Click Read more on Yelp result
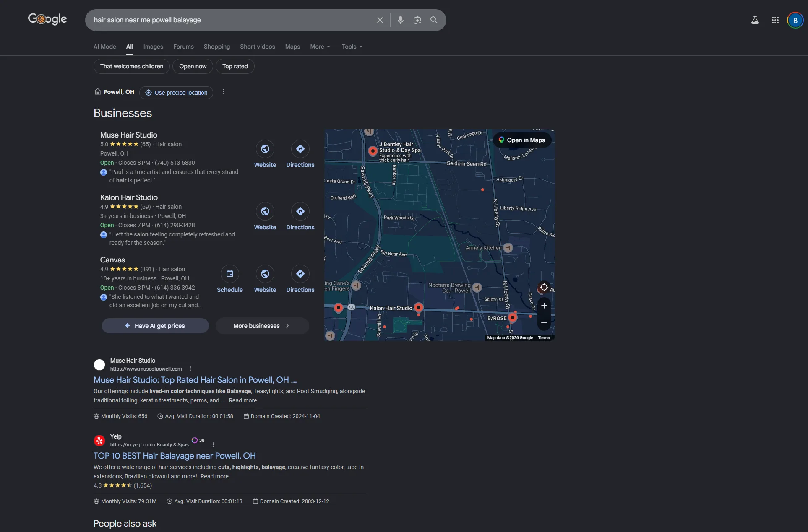The image size is (808, 532). (x=214, y=476)
